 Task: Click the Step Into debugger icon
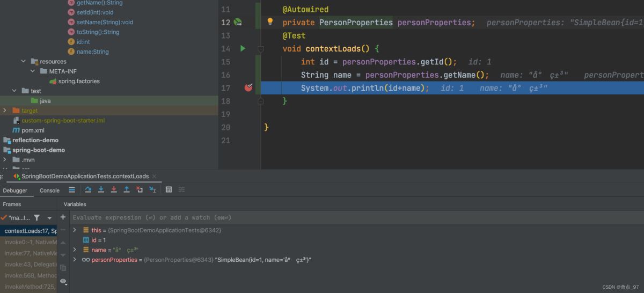101,190
